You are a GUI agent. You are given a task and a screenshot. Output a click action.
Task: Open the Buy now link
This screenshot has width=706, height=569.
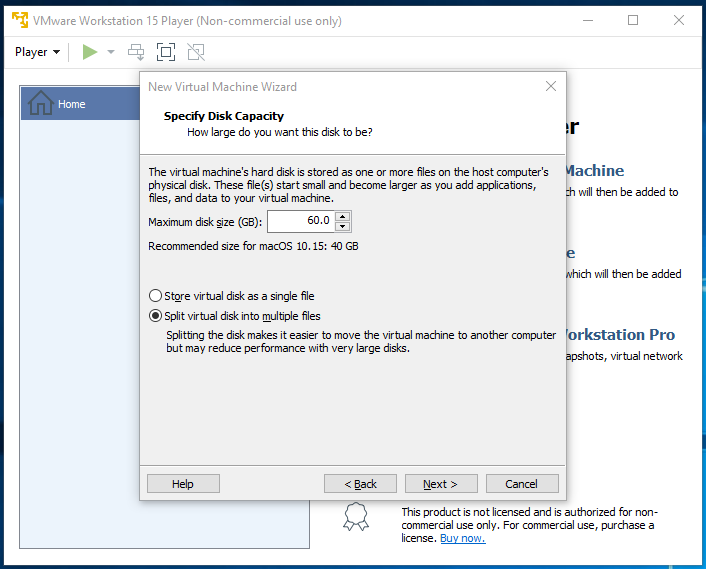[x=462, y=538]
